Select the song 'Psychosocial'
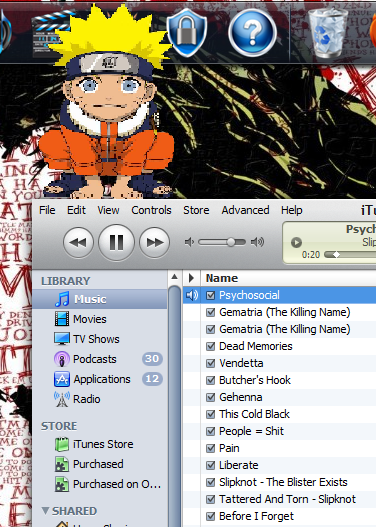This screenshot has width=376, height=527. [x=249, y=295]
